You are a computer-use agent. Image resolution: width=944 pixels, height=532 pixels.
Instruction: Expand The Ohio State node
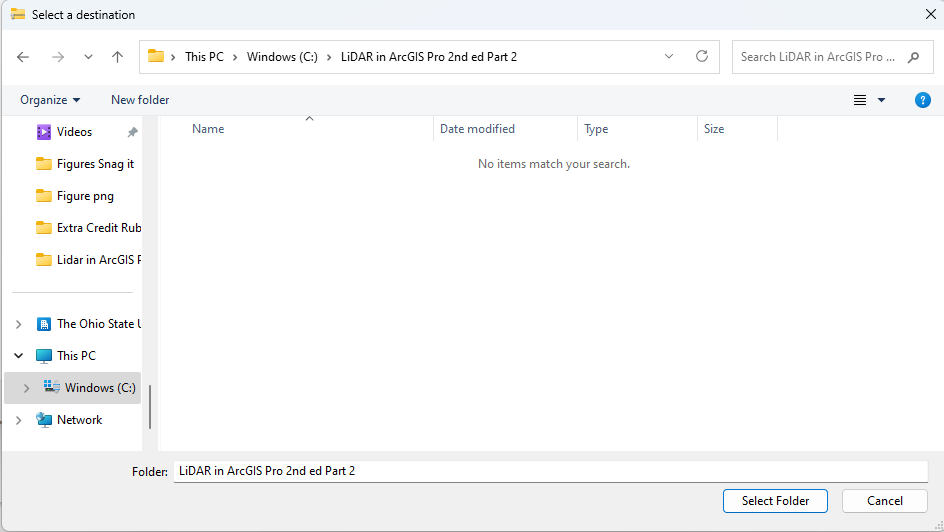tap(19, 324)
